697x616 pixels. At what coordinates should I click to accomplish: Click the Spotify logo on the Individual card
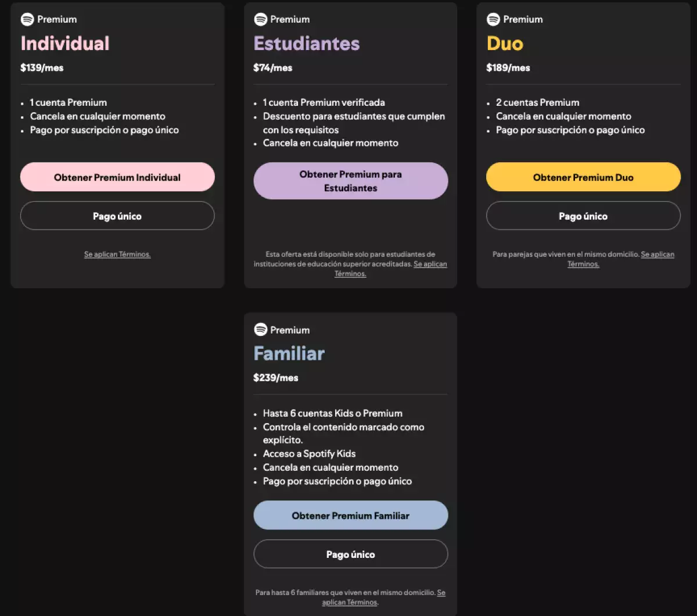(x=27, y=19)
